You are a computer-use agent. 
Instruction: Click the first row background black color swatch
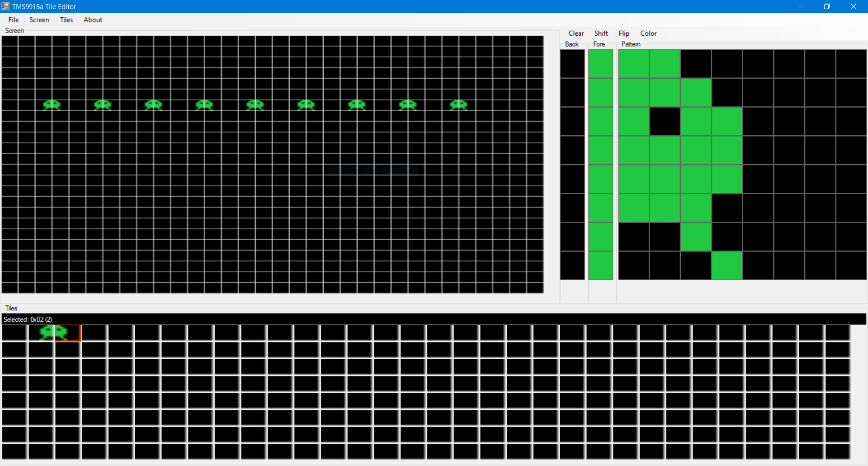click(x=572, y=64)
